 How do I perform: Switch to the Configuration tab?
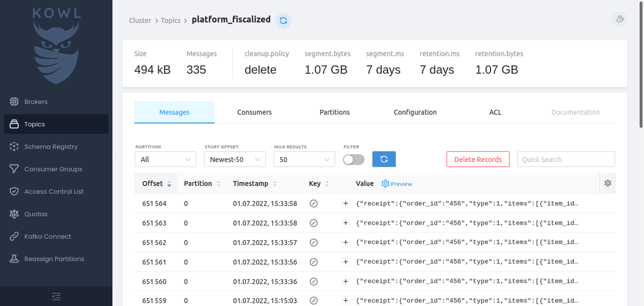pyautogui.click(x=415, y=112)
